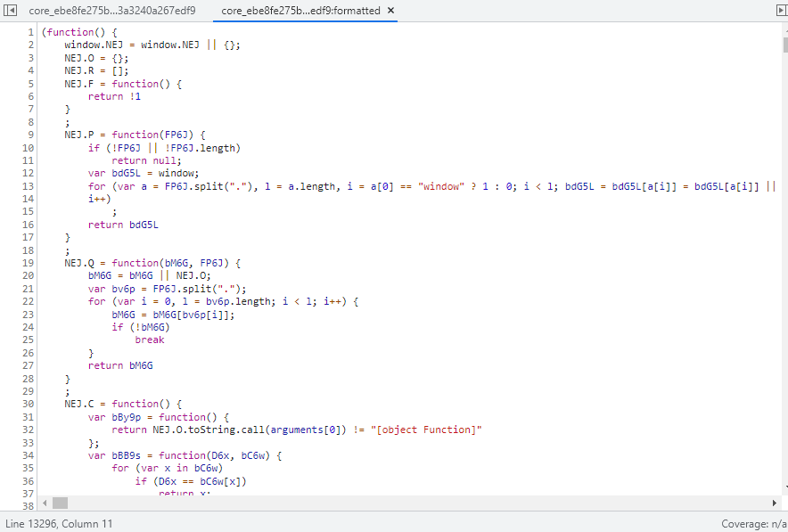
Task: Click gutter line number 20
Action: coord(29,275)
